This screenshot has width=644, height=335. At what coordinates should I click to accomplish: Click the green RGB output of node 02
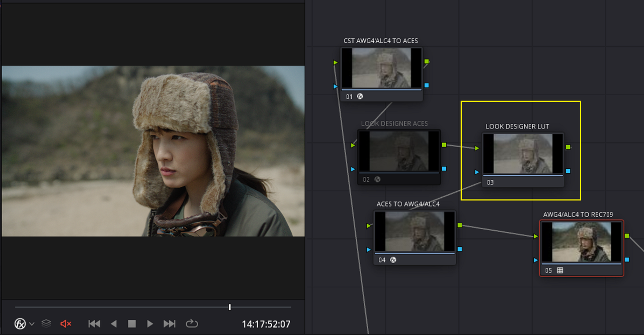[444, 145]
